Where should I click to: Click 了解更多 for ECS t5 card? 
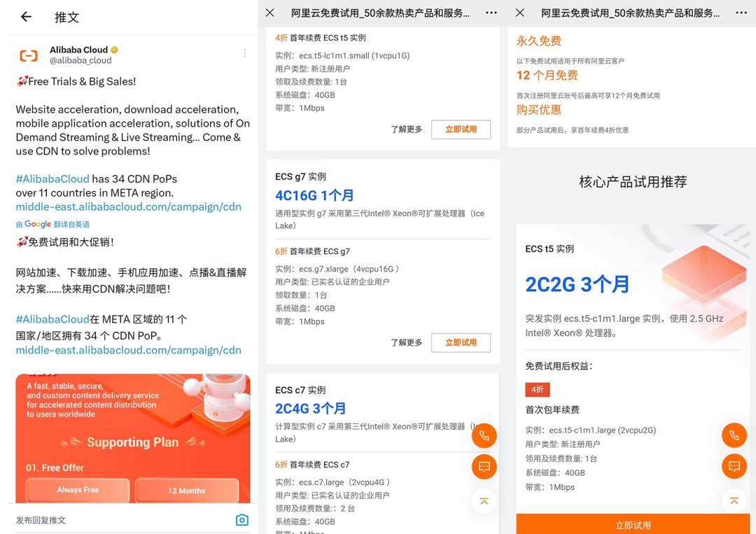pos(407,129)
